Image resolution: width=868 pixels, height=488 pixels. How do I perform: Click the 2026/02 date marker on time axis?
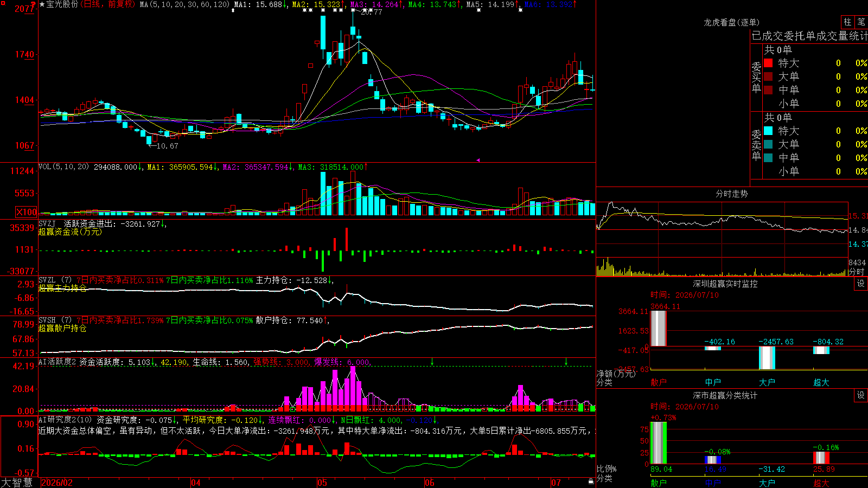[57, 483]
